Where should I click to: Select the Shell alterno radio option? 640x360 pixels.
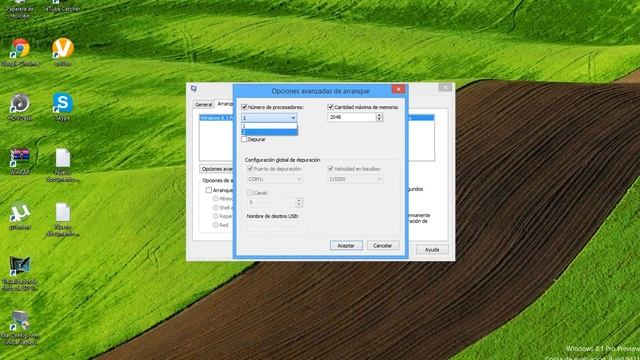(x=215, y=207)
